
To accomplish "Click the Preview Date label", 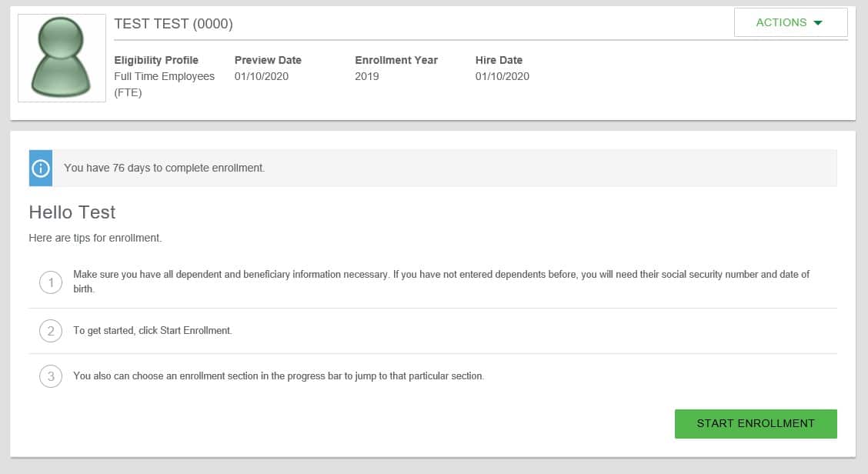I will point(268,60).
